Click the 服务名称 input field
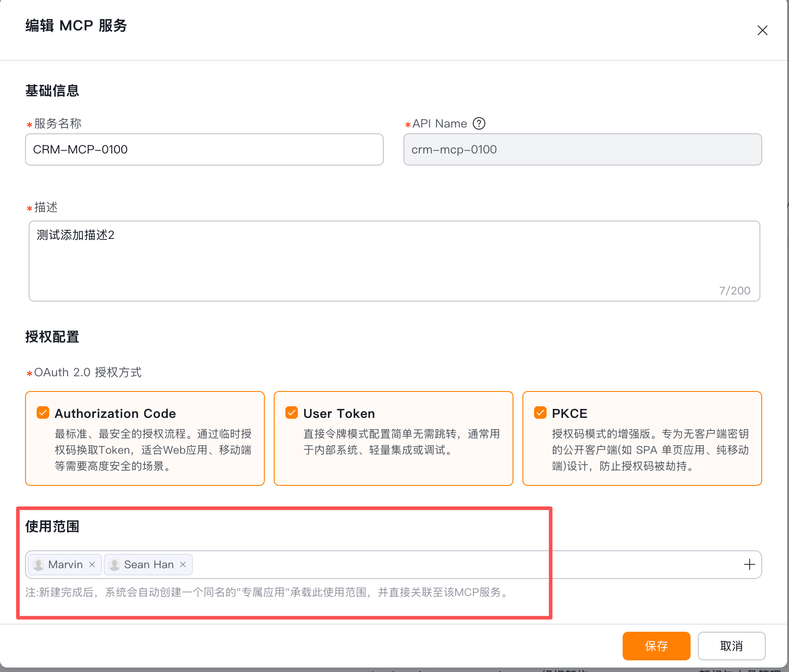 click(204, 149)
